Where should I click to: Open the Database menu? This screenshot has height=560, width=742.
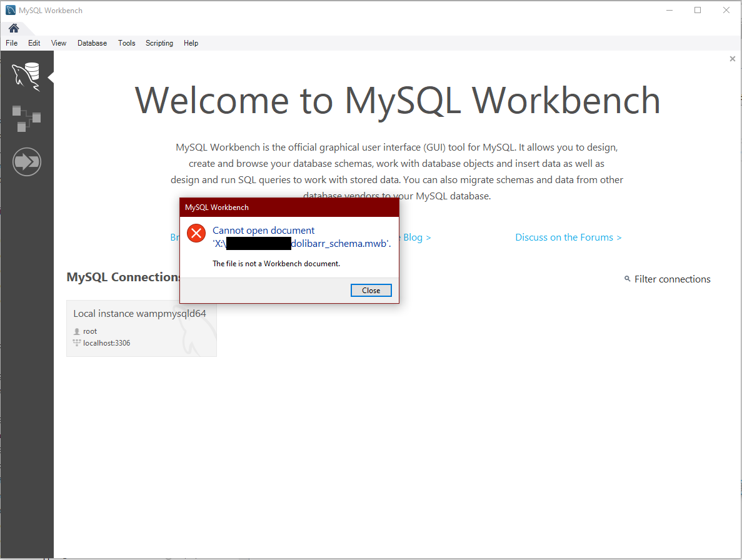pyautogui.click(x=92, y=42)
